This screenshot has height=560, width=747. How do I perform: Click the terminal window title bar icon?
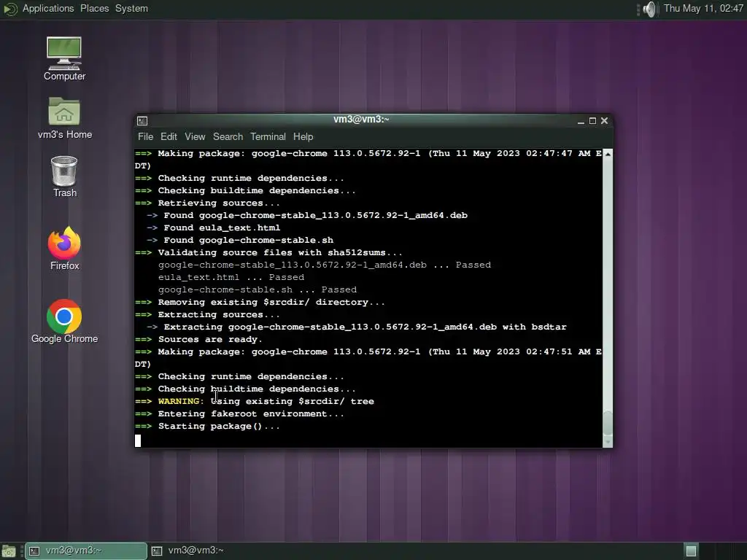142,121
